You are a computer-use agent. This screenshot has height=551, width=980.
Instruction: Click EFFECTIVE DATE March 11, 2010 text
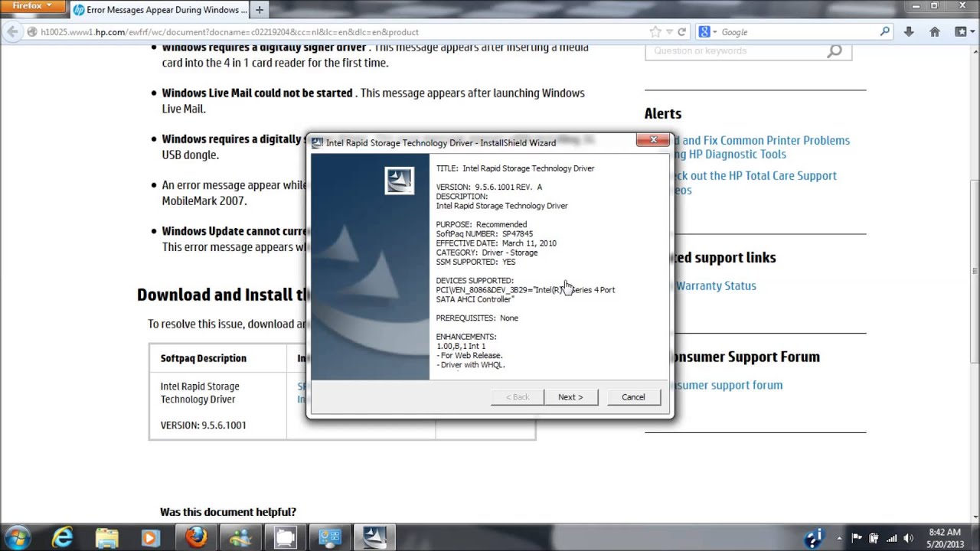pos(496,243)
